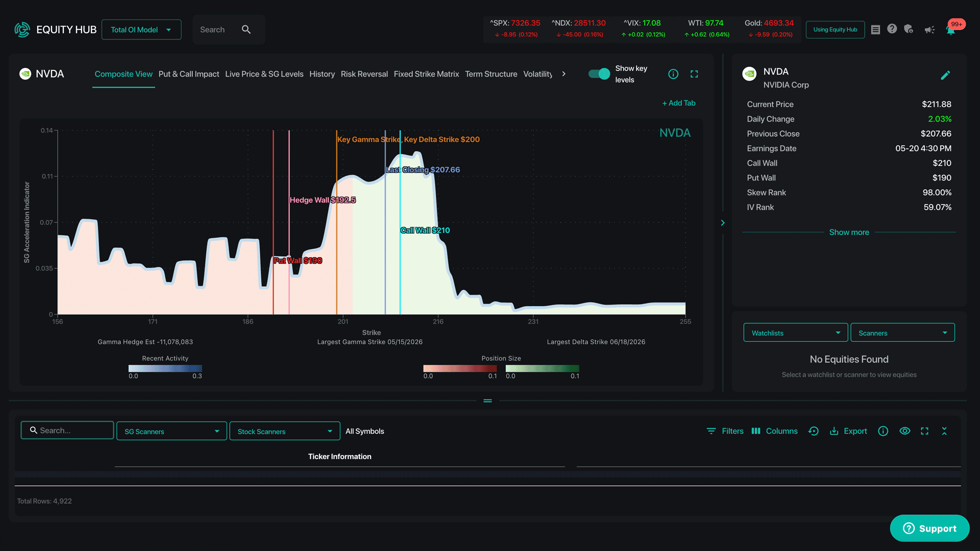Click the Put Wall $190 chart label

click(x=298, y=261)
